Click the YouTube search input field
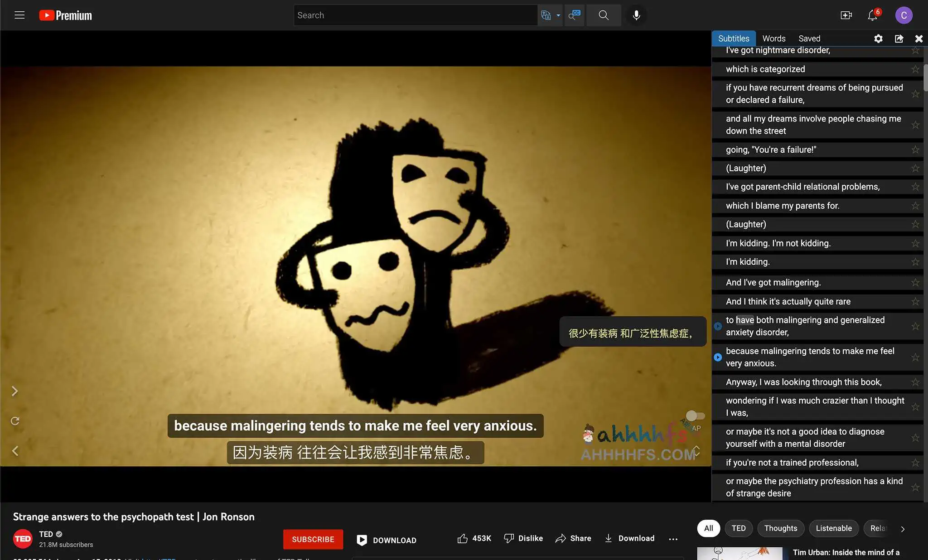This screenshot has width=928, height=560. [415, 15]
